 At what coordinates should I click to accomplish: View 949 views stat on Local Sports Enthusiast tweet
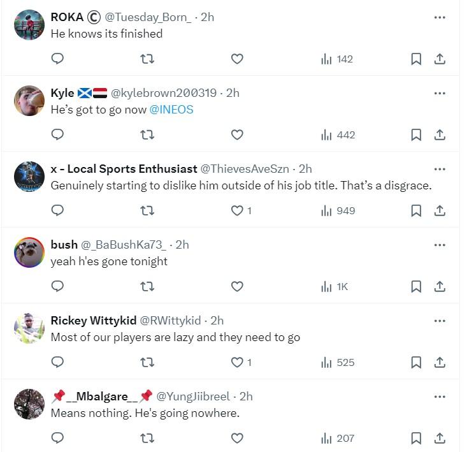[x=338, y=210]
